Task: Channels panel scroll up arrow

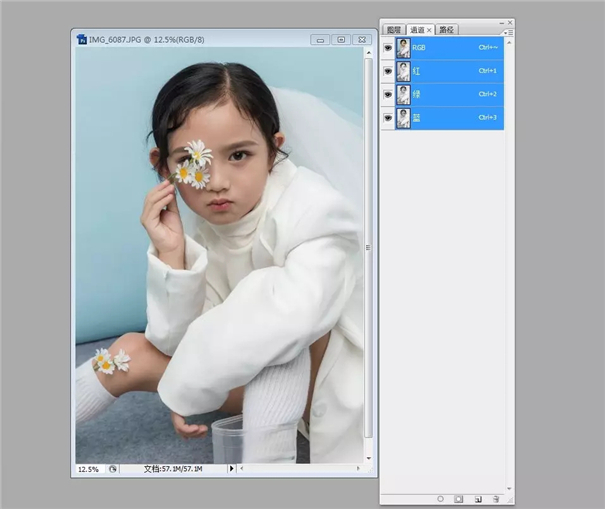Action: pyautogui.click(x=509, y=42)
